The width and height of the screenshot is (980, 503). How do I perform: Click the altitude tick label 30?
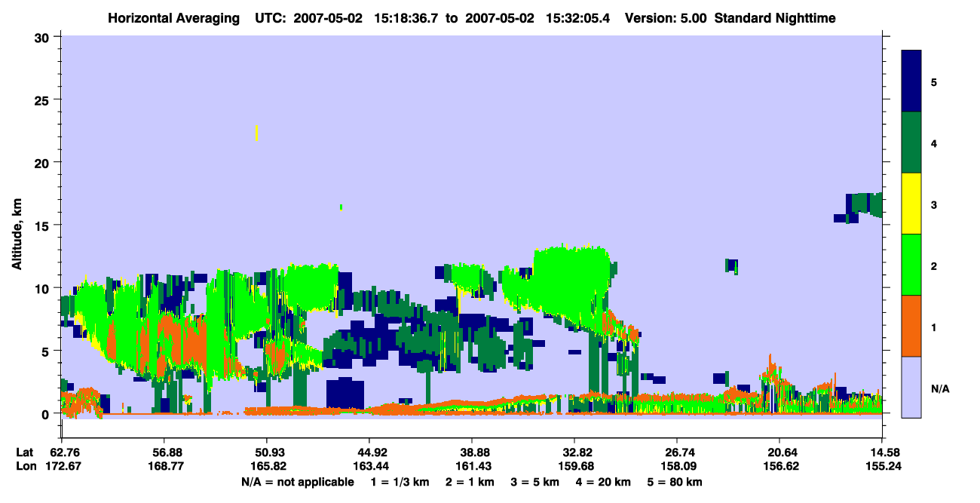44,37
